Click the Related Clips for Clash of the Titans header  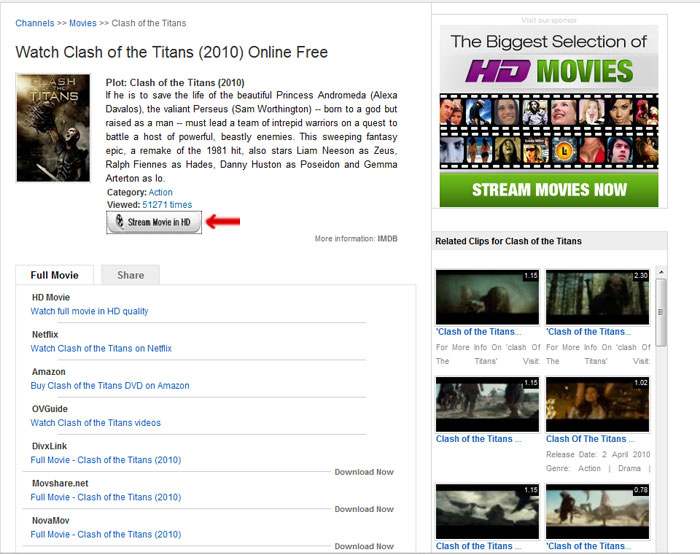508,241
